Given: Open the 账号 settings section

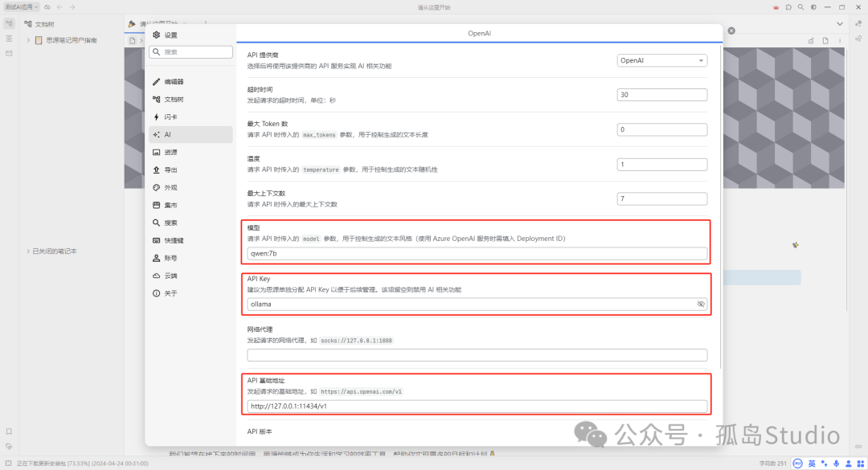Looking at the screenshot, I should tap(190, 258).
